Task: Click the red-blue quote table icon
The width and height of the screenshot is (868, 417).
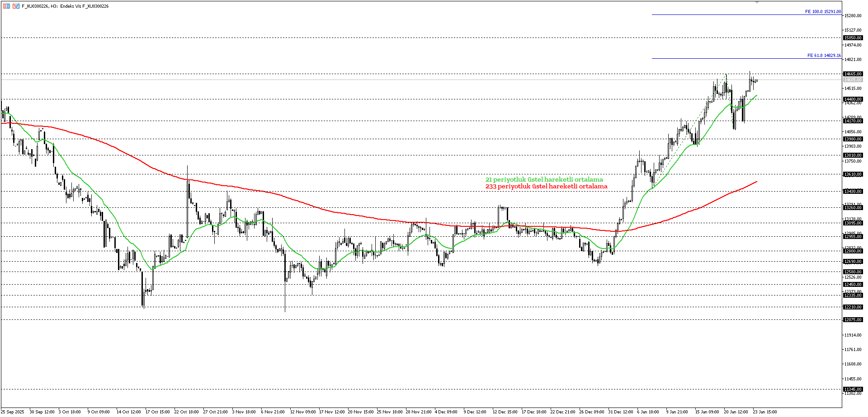Action: [x=7, y=5]
